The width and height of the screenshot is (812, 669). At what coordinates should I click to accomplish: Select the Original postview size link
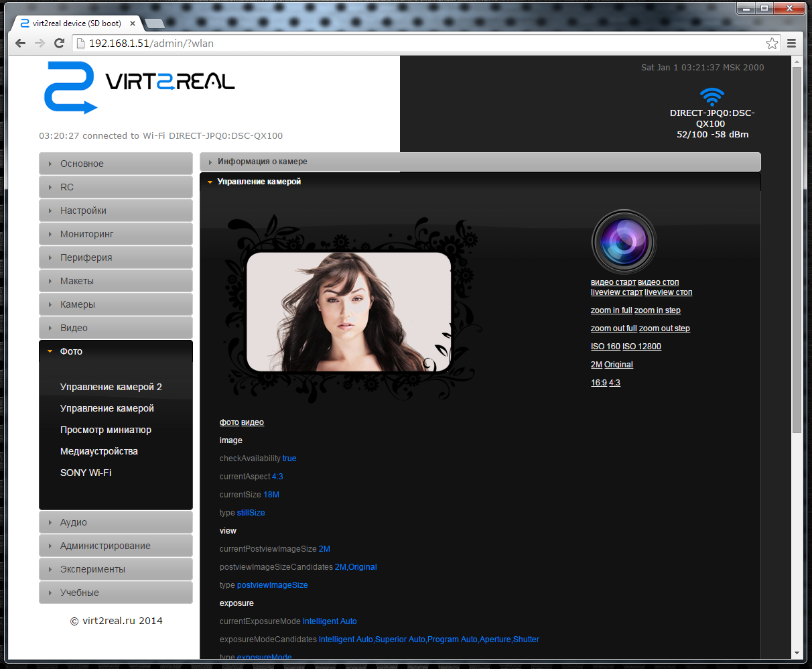coord(618,365)
